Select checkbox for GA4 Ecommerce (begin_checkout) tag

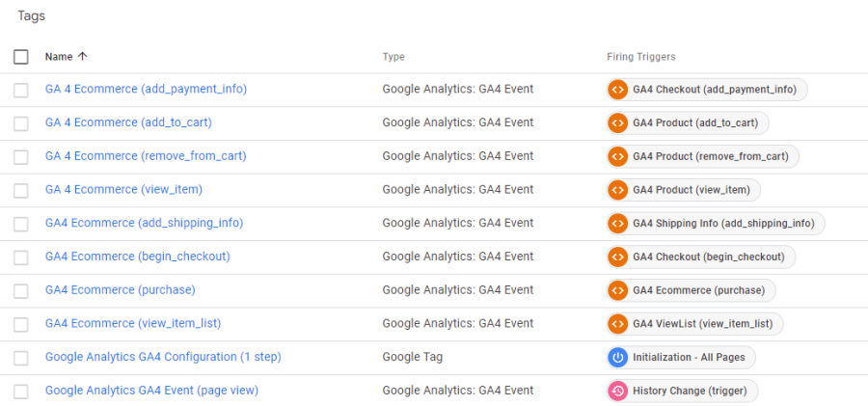[x=21, y=257]
